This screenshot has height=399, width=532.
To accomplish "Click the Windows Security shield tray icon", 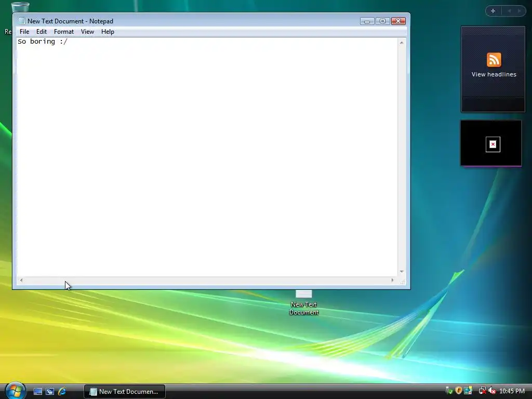I will click(x=458, y=391).
